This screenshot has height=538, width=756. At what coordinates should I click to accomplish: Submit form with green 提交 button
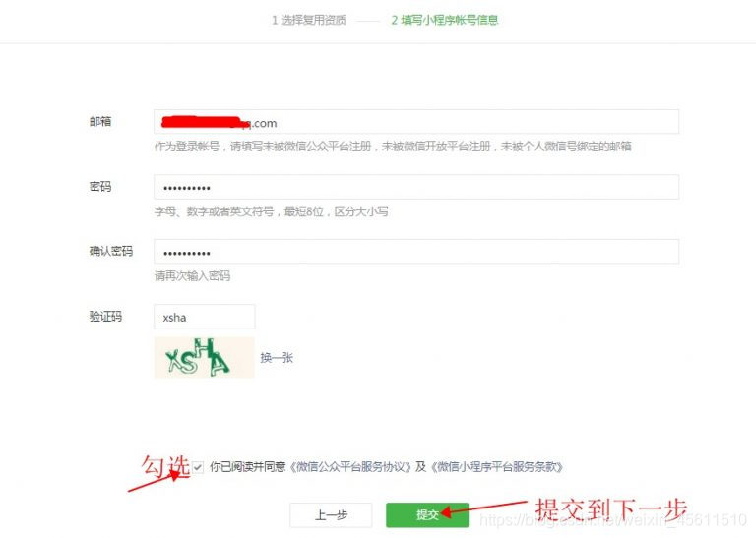427,514
